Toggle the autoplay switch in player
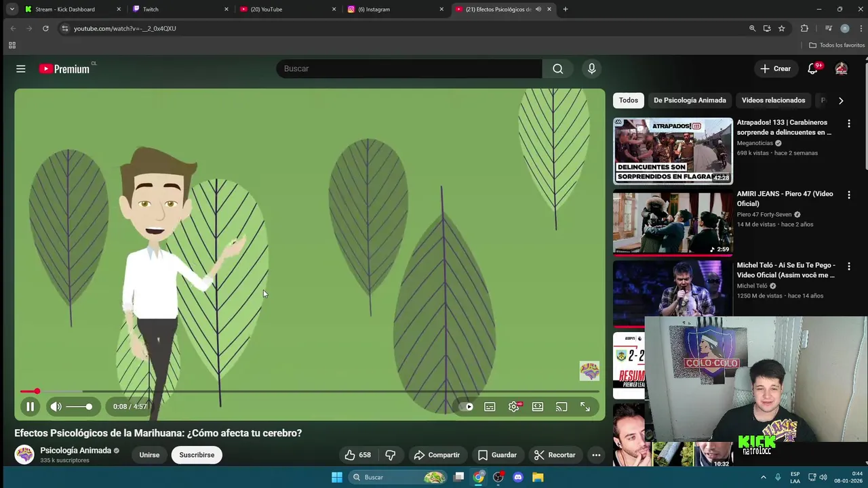Screen dimensions: 868x488 pyautogui.click(x=466, y=407)
